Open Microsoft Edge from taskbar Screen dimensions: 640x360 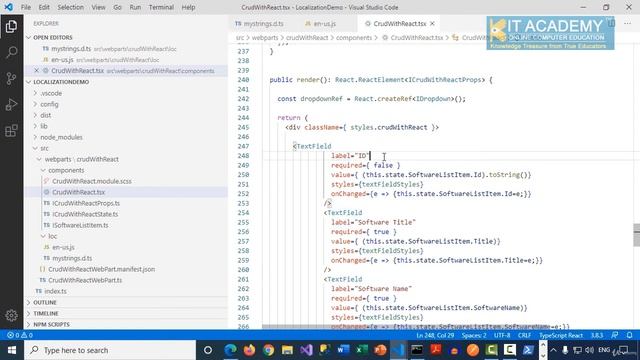[x=231, y=350]
